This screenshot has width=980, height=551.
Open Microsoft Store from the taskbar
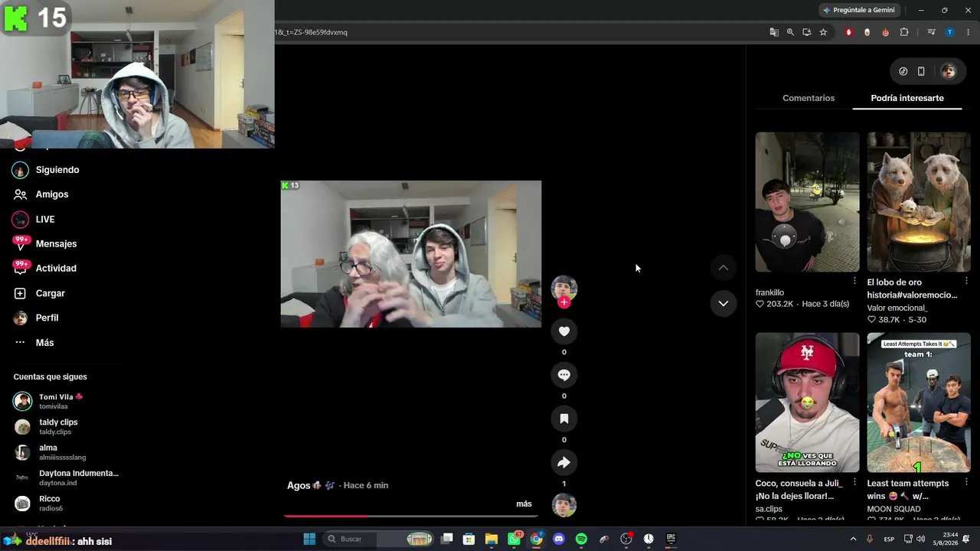469,539
